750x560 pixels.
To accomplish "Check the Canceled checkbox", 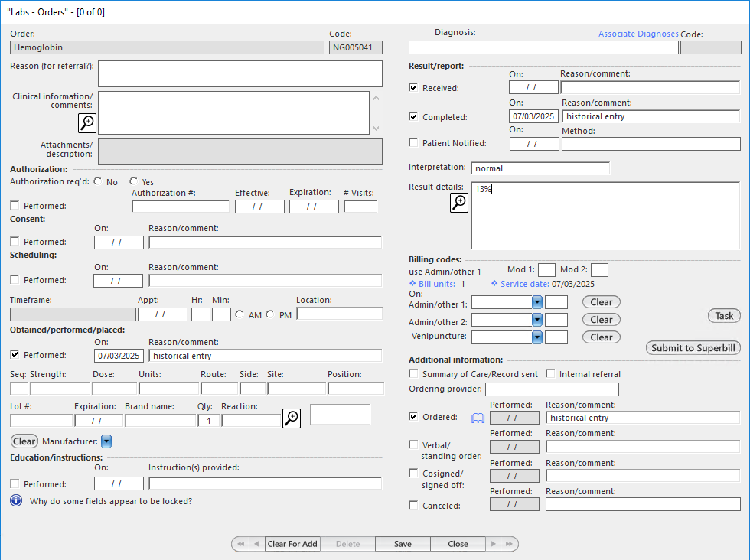I will pos(414,505).
